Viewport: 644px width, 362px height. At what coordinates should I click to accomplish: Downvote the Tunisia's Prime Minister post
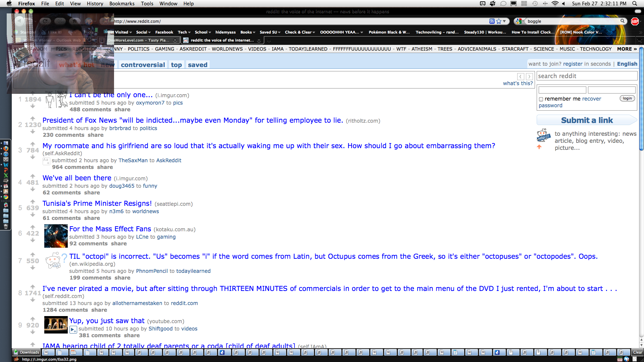tap(33, 215)
